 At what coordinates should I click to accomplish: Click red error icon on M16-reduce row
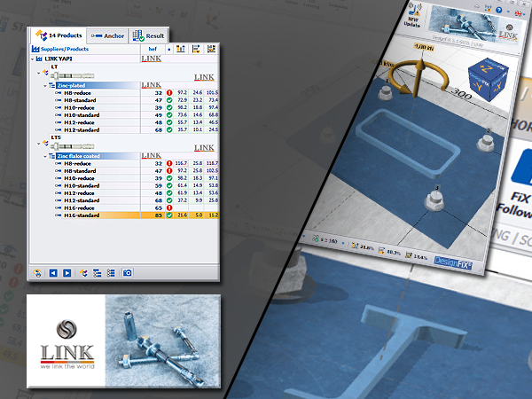click(169, 208)
